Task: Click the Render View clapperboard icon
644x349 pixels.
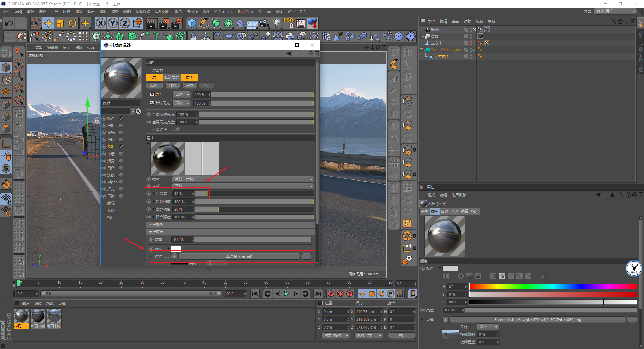Action: pyautogui.click(x=152, y=23)
